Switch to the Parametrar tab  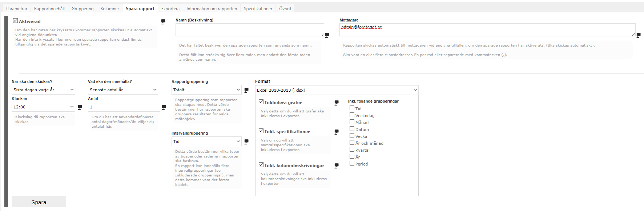point(17,9)
